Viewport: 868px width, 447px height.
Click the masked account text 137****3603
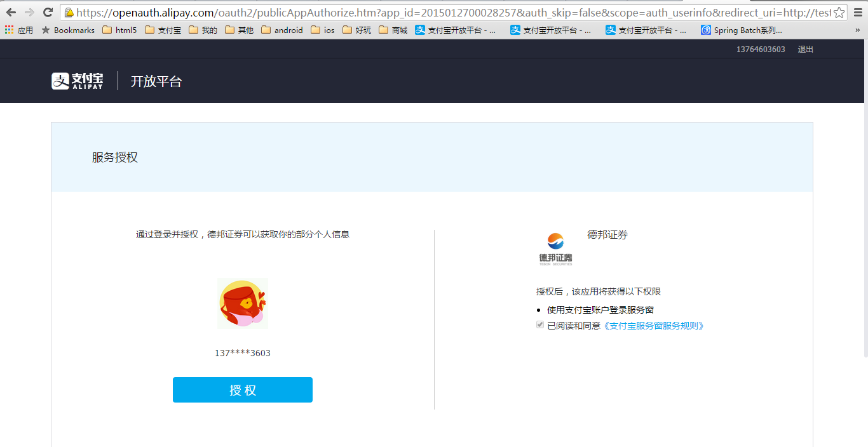pyautogui.click(x=243, y=353)
